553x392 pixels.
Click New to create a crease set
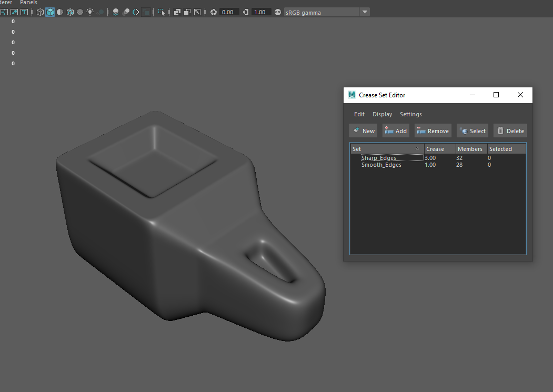(x=364, y=131)
